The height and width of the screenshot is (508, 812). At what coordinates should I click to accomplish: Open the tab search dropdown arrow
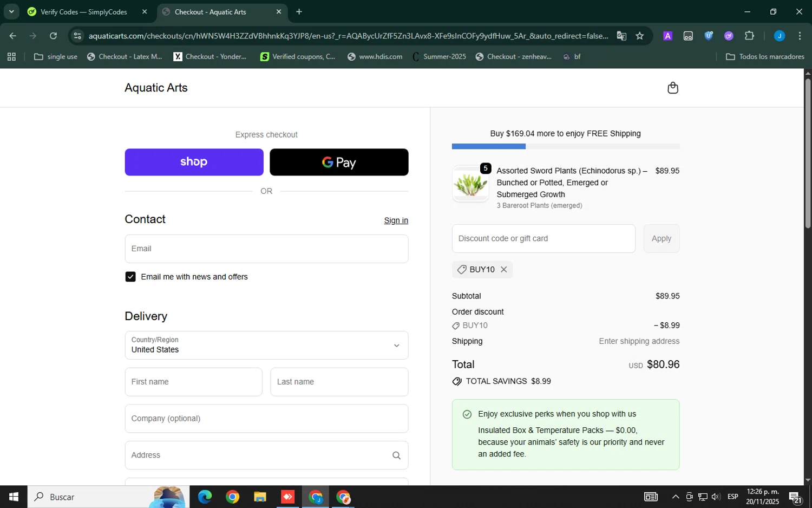click(x=11, y=11)
